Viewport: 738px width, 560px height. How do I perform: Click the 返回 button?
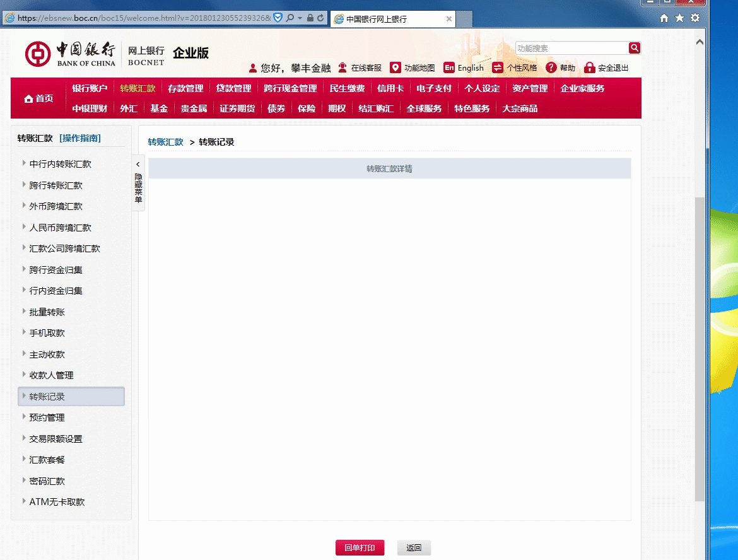[414, 548]
